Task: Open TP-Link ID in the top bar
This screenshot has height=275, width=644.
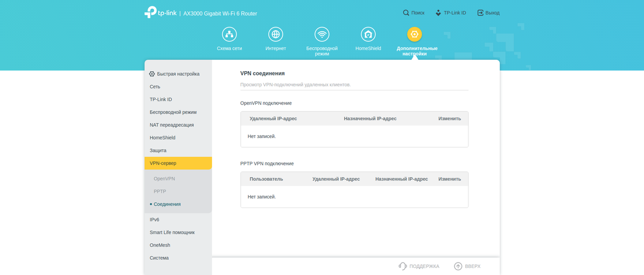Action: point(451,13)
